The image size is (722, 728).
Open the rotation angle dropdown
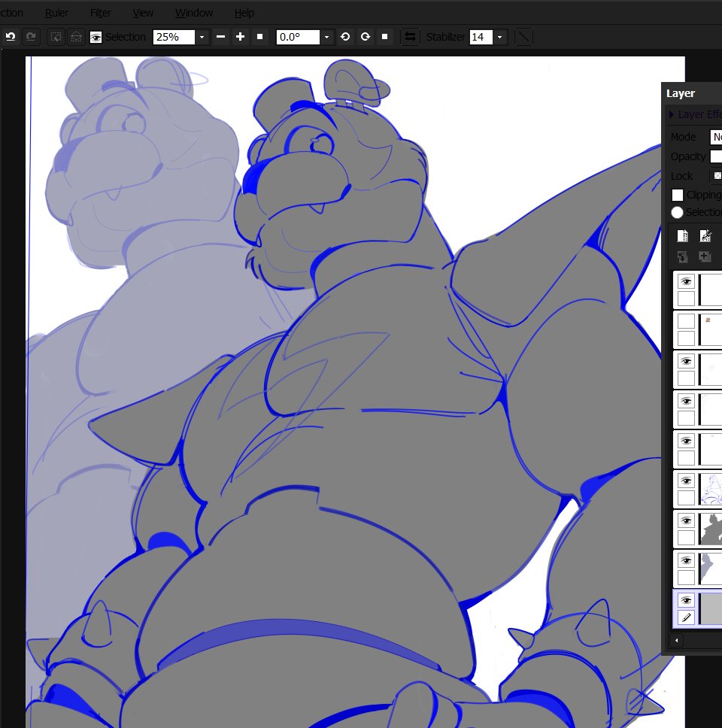click(327, 37)
